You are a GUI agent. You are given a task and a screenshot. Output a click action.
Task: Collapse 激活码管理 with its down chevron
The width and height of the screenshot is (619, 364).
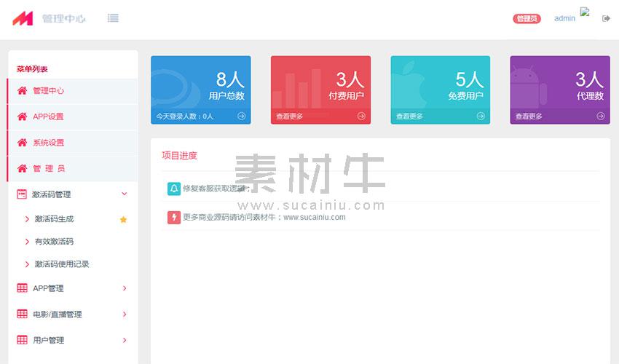(x=125, y=194)
